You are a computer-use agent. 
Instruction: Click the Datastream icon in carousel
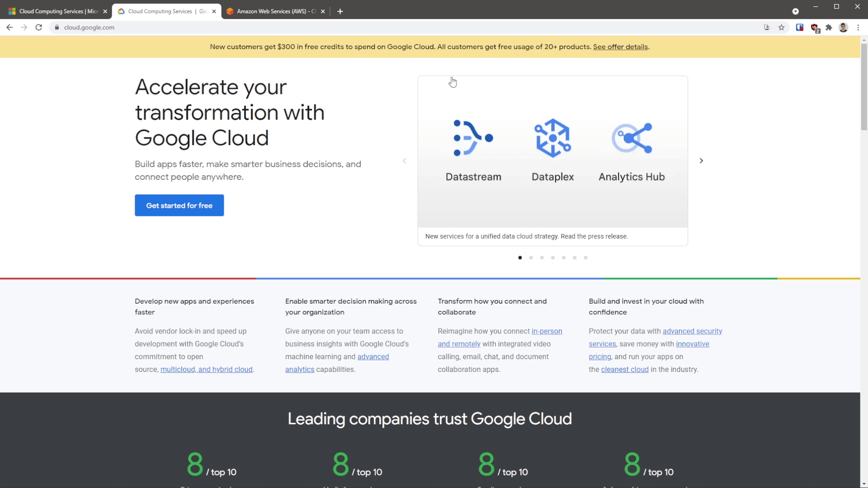click(x=473, y=138)
